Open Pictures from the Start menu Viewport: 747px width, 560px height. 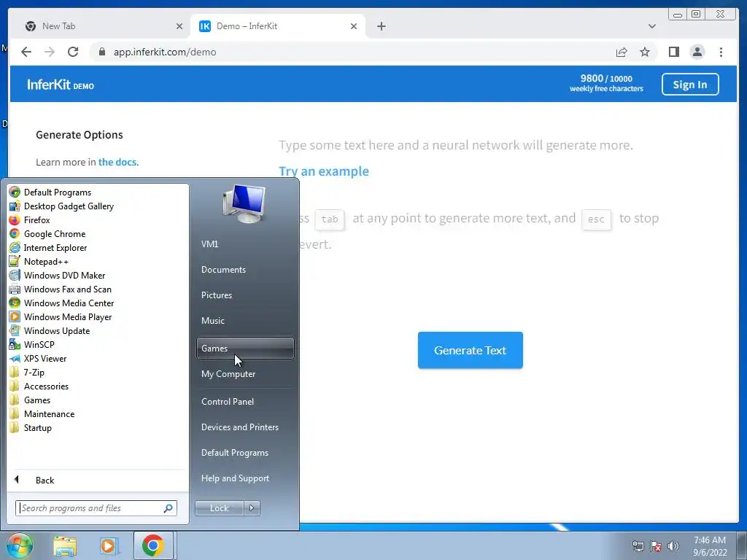tap(216, 295)
